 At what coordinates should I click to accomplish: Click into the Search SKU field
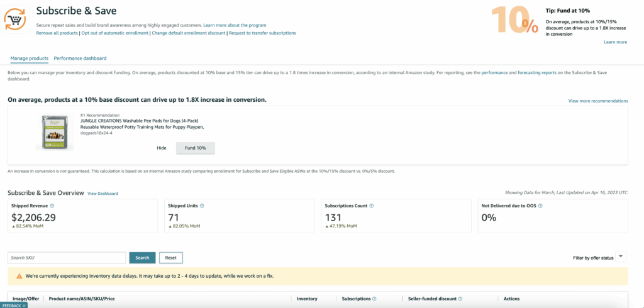(x=67, y=258)
